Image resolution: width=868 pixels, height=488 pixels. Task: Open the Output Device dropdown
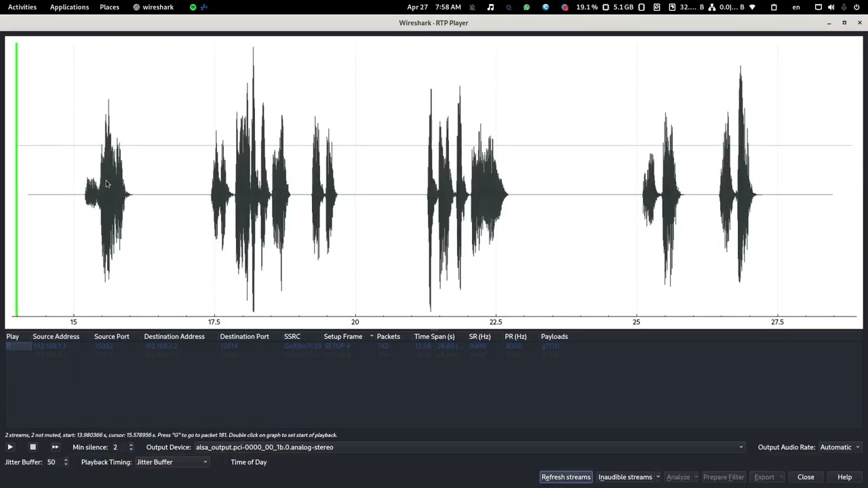pyautogui.click(x=469, y=447)
